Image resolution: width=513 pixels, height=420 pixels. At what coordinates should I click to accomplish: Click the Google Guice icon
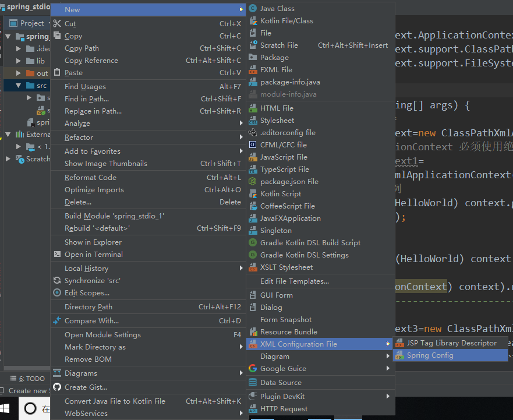pos(253,368)
